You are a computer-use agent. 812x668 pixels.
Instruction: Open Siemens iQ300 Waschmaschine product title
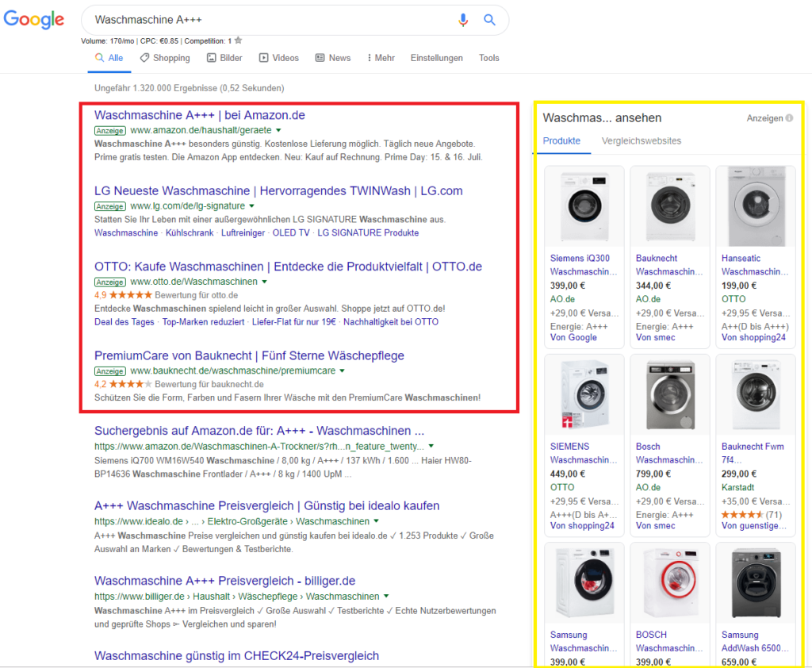pos(583,265)
